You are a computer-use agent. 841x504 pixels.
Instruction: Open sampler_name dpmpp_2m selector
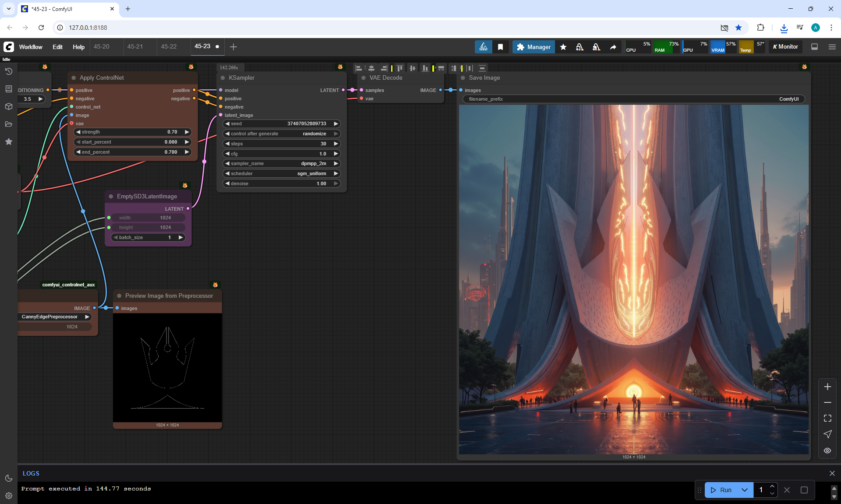tap(282, 163)
